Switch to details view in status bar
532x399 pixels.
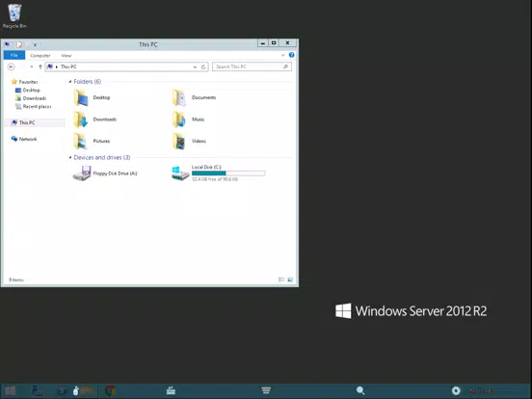coord(281,279)
